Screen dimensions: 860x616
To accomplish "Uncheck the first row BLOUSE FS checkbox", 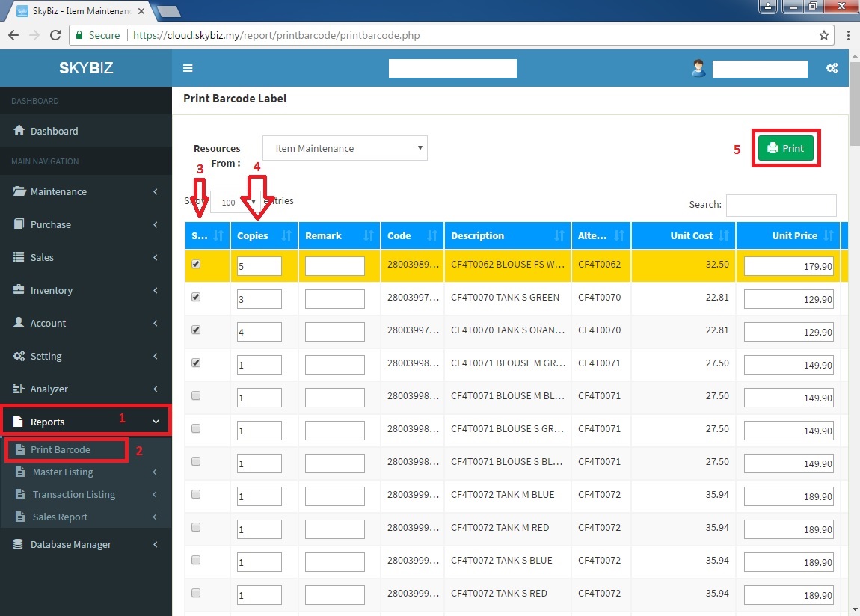I will pyautogui.click(x=196, y=264).
